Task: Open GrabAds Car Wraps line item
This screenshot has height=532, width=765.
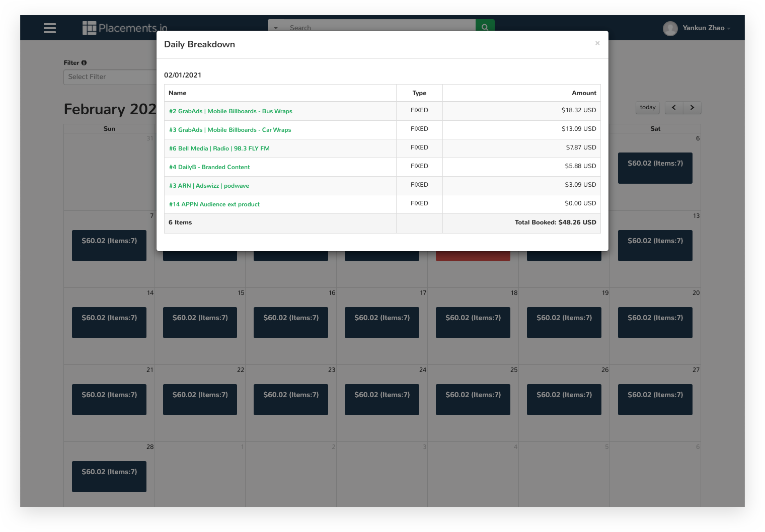Action: click(x=230, y=130)
